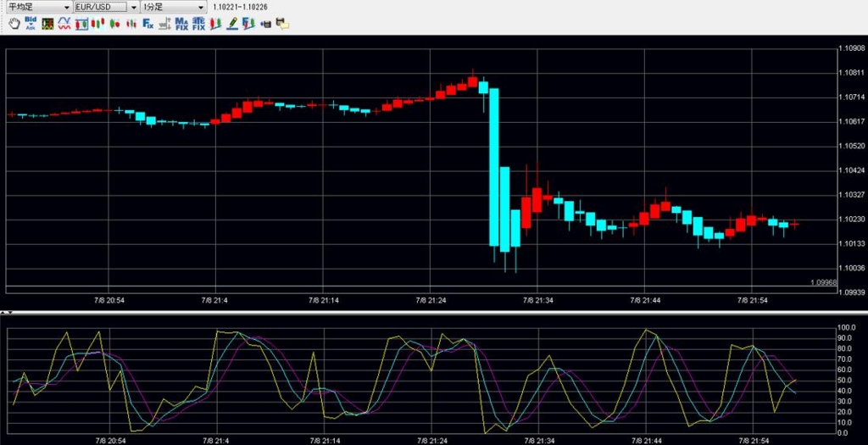Click the 乖 FIX deviation icon

[x=198, y=23]
